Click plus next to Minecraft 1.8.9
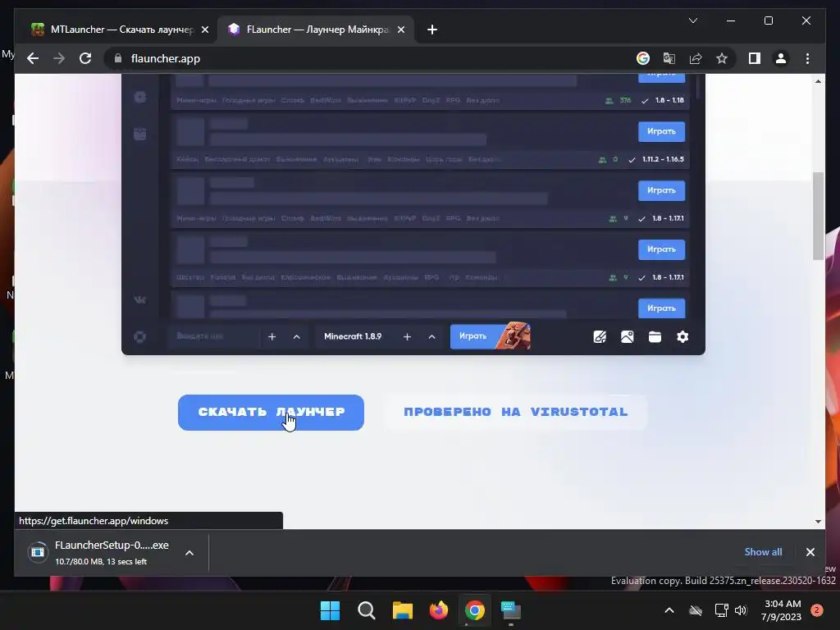This screenshot has width=840, height=630. tap(407, 336)
